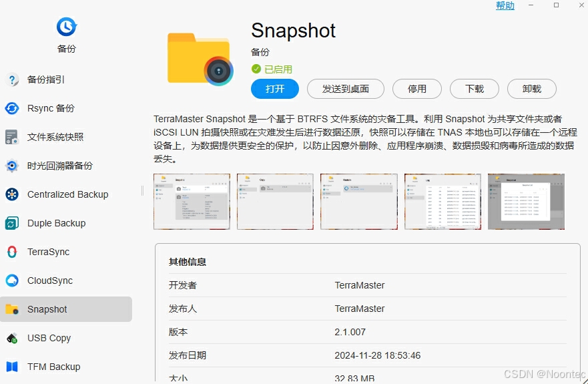Click the 备份指引 question mark icon
588x384 pixels.
tap(12, 79)
